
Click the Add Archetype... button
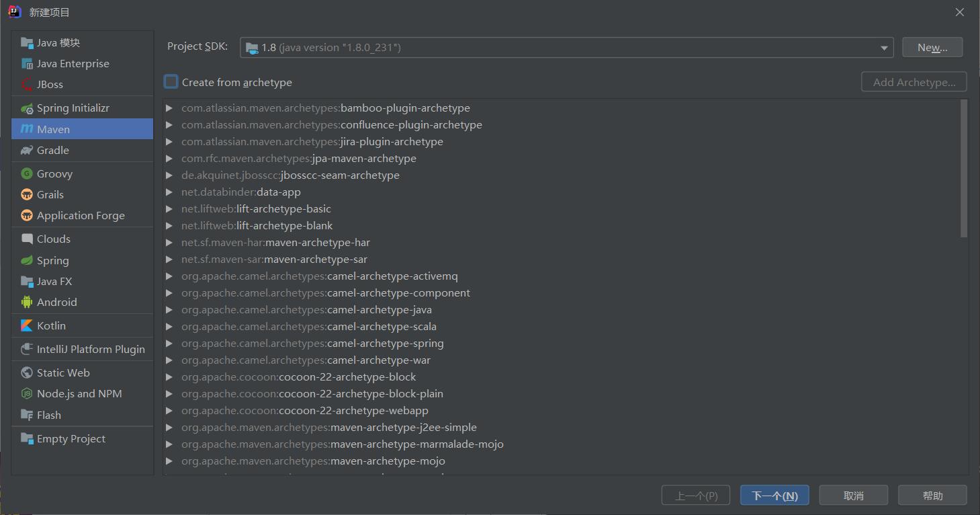[x=914, y=82]
